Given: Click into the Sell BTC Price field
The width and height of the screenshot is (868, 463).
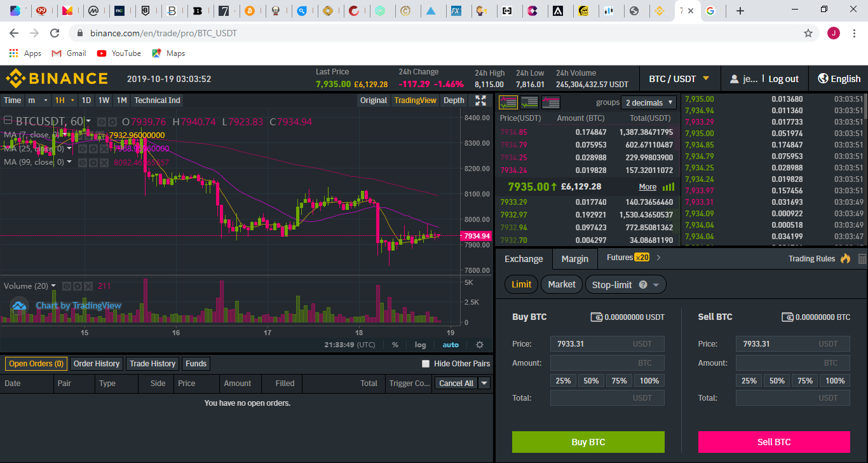Looking at the screenshot, I should pyautogui.click(x=793, y=344).
